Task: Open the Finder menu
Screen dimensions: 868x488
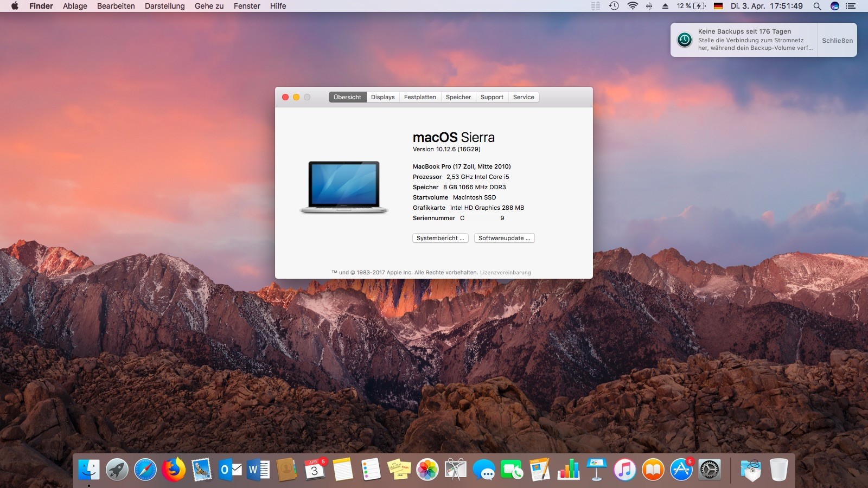Action: click(x=41, y=6)
